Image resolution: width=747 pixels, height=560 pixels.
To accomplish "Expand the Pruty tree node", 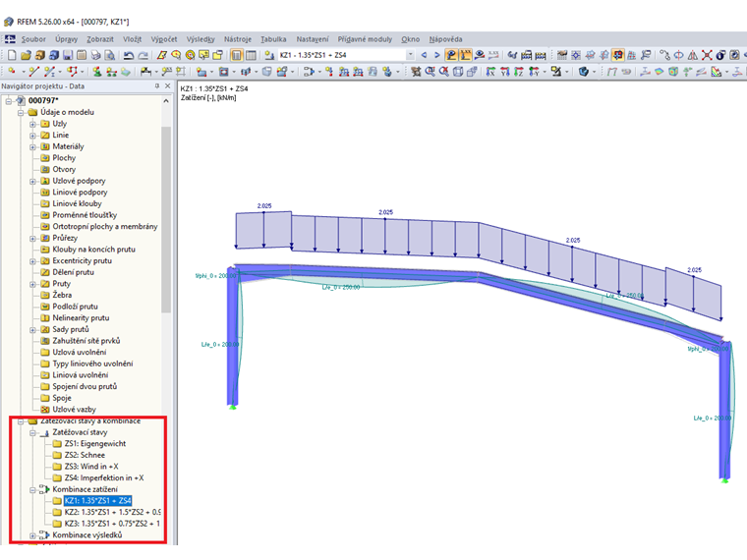I will [x=32, y=284].
